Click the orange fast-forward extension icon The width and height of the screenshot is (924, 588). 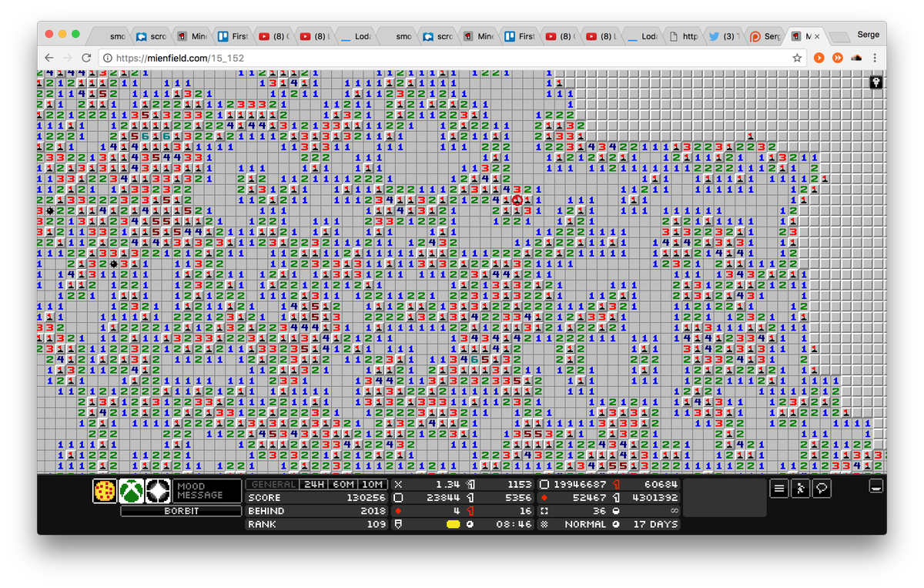(838, 58)
